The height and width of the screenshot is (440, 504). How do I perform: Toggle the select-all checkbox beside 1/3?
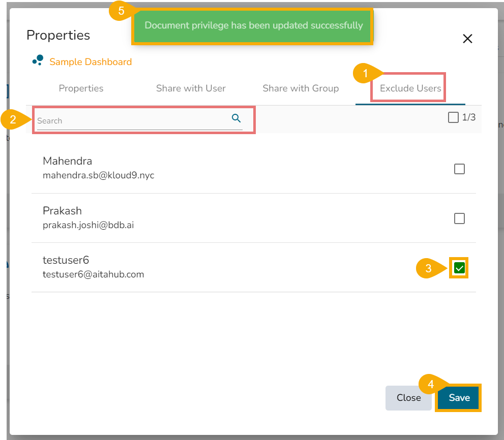(x=453, y=118)
